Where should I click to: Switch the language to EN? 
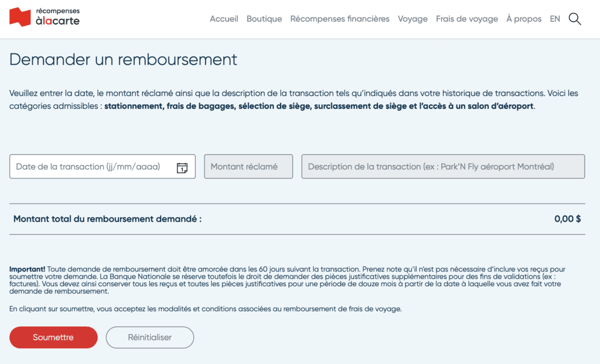(x=555, y=19)
